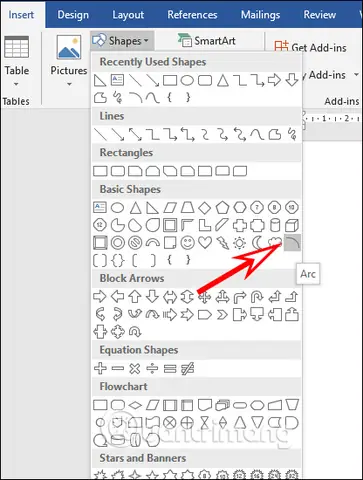Image resolution: width=363 pixels, height=480 pixels.
Task: Select the Flowchart Or circle shape
Action: pyautogui.click(x=187, y=423)
